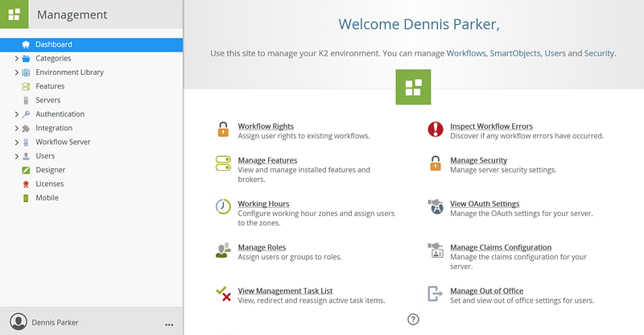644x335 pixels.
Task: Click the Working Hours clock icon
Action: click(x=223, y=207)
